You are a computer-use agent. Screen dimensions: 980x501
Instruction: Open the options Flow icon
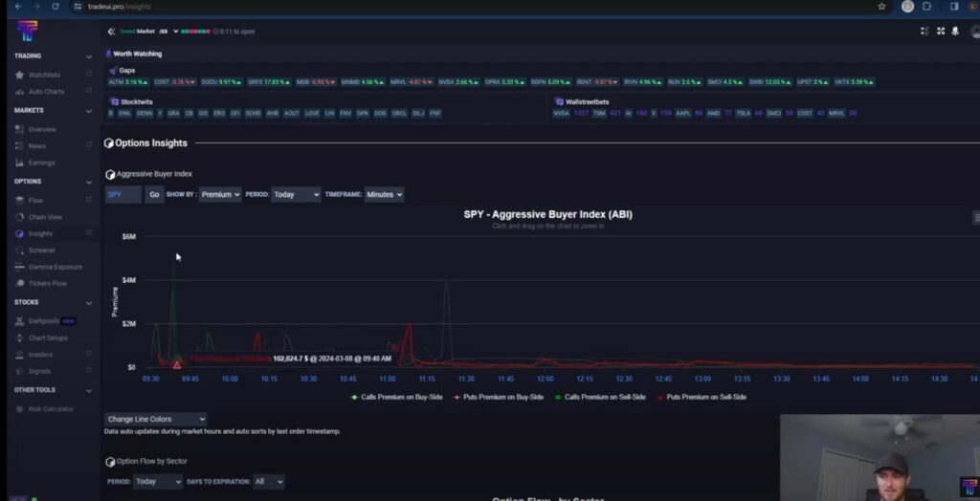[x=19, y=201]
